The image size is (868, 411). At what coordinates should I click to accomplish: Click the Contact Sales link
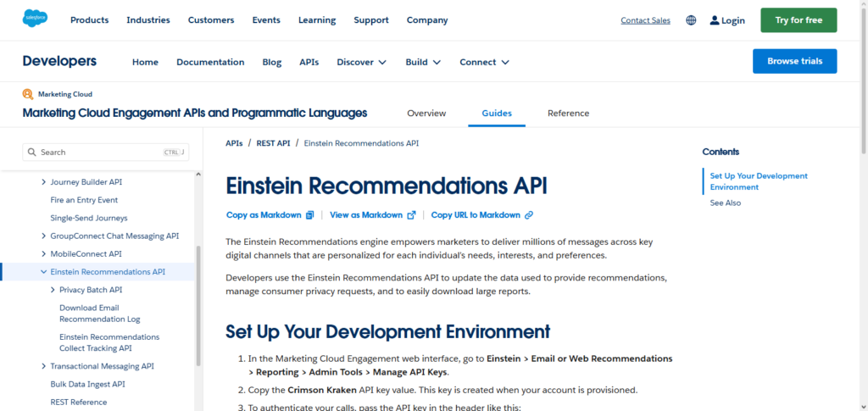645,20
